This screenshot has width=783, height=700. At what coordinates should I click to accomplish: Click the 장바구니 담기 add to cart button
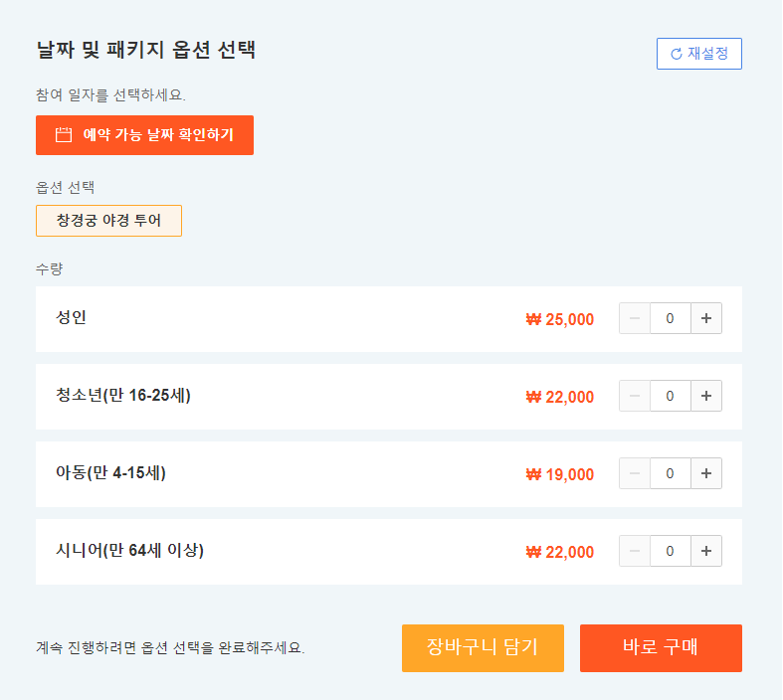(x=483, y=648)
